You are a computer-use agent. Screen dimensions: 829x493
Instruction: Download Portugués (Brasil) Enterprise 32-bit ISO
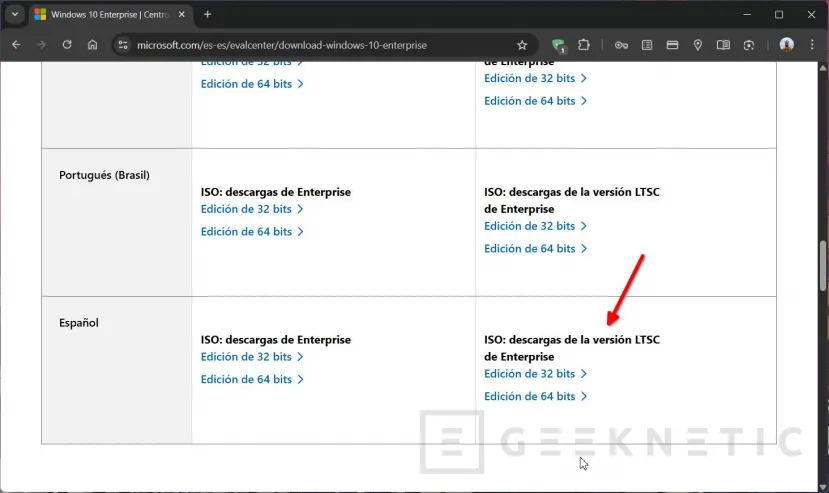252,209
